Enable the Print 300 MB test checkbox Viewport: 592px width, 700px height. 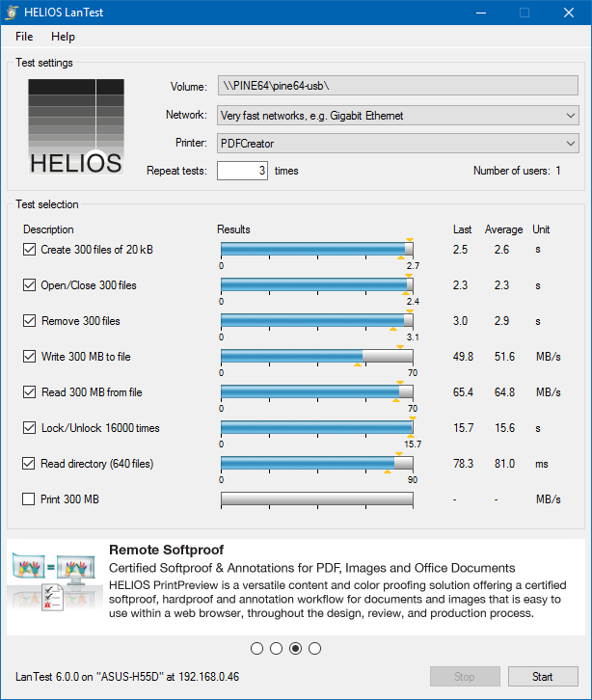[29, 499]
